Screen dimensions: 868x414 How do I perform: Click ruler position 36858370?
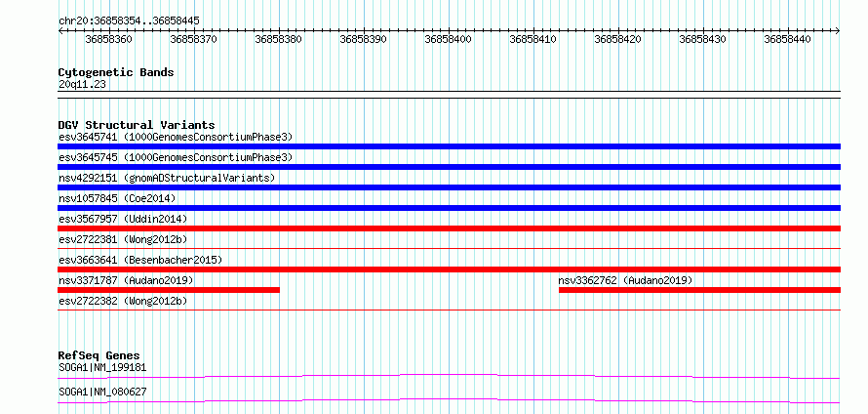194,39
